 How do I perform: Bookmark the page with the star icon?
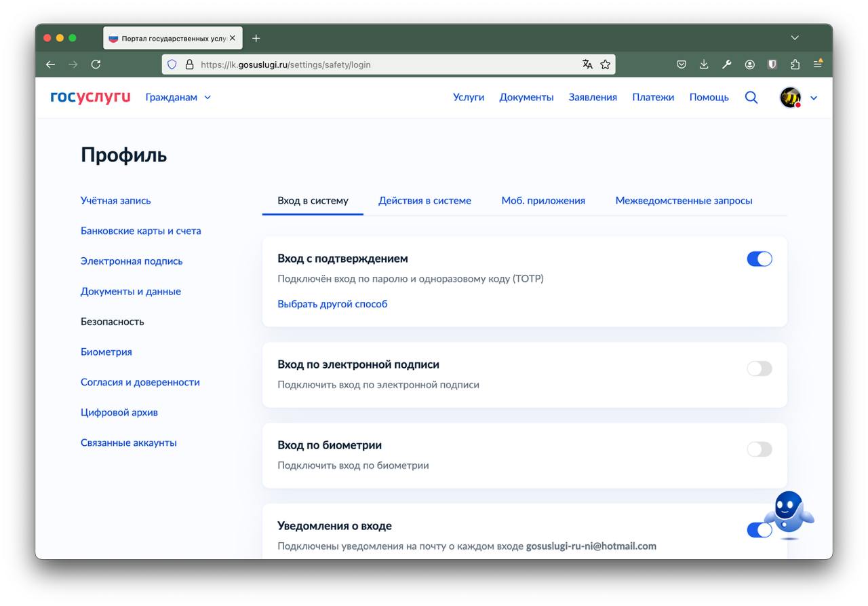pos(605,64)
